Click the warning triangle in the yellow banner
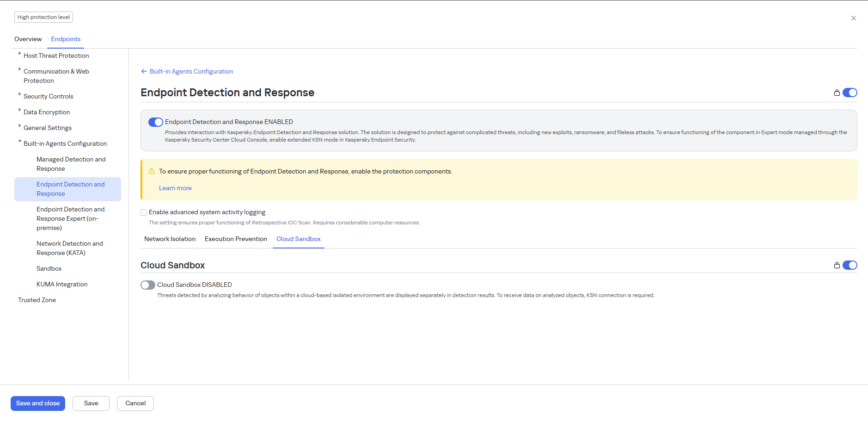 click(x=151, y=171)
